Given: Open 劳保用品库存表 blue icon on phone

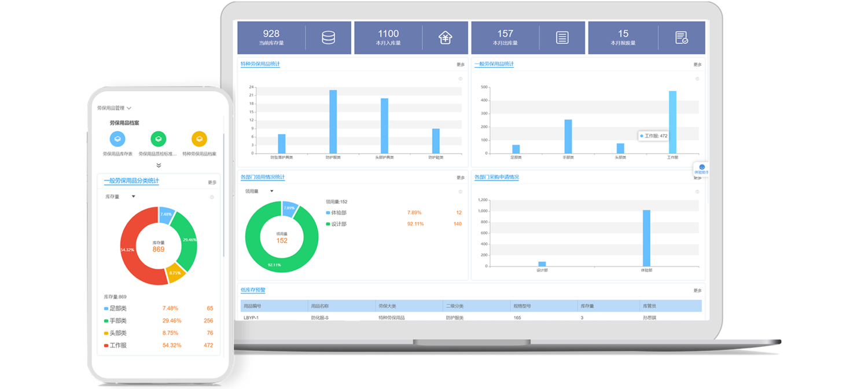Looking at the screenshot, I should pos(117,139).
